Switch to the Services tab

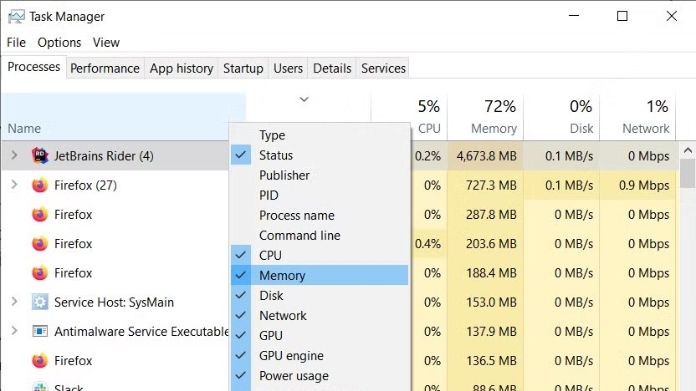click(384, 68)
